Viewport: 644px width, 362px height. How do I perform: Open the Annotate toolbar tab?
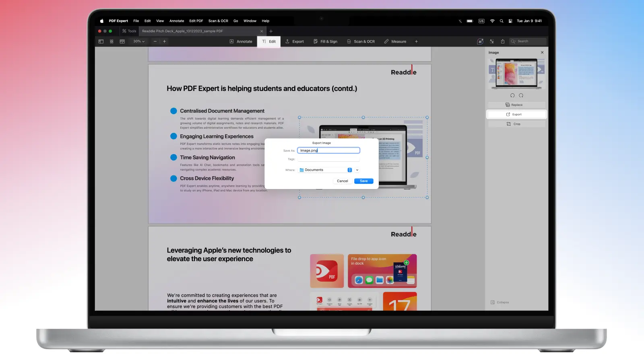(x=241, y=41)
